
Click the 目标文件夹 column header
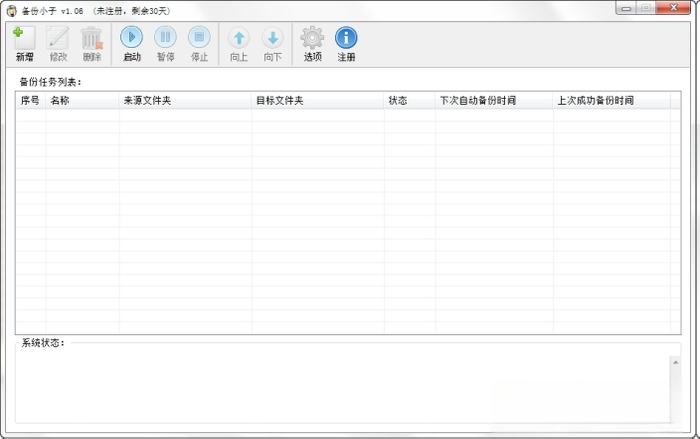317,100
